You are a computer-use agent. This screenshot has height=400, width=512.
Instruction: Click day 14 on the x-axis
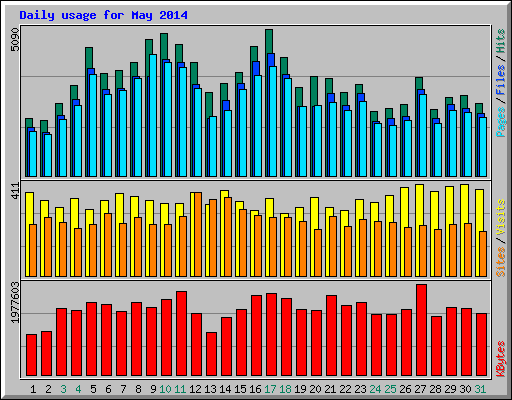[225, 389]
